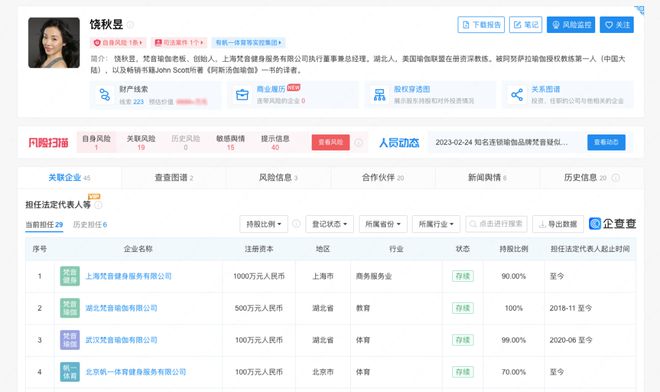This screenshot has width=660, height=392.
Task: Open the 自身风险 1条 tag
Action: click(118, 43)
